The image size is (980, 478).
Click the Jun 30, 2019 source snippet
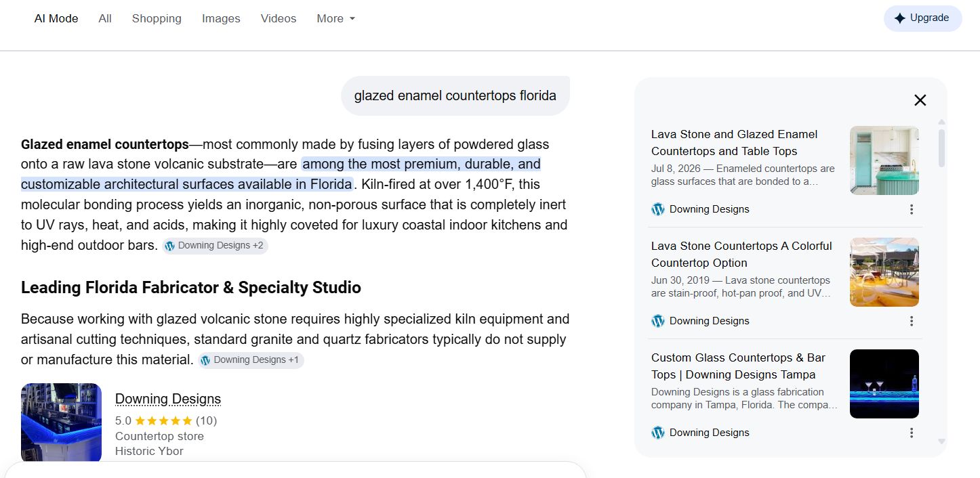coord(741,286)
